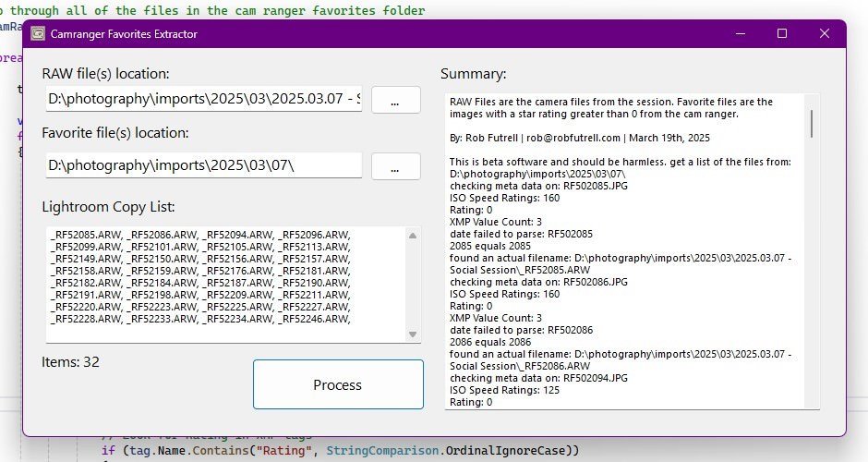Browse for the Favorite files location
Viewport: 868px width, 462px height.
395,166
